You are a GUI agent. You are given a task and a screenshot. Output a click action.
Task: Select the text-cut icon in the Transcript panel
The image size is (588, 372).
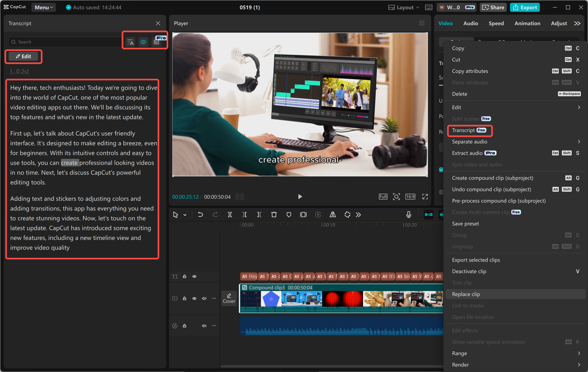click(130, 42)
